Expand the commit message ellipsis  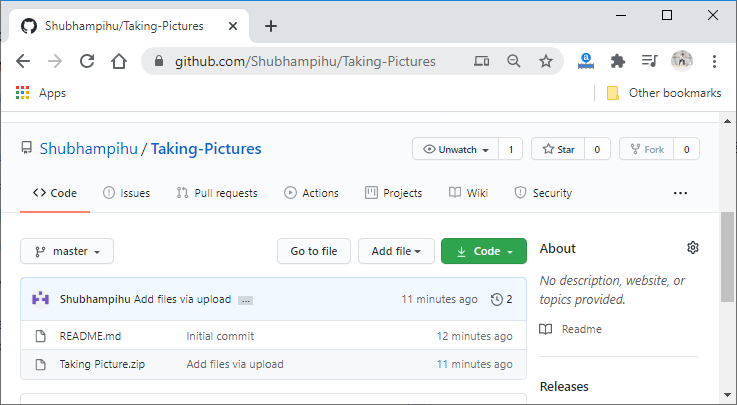(245, 301)
